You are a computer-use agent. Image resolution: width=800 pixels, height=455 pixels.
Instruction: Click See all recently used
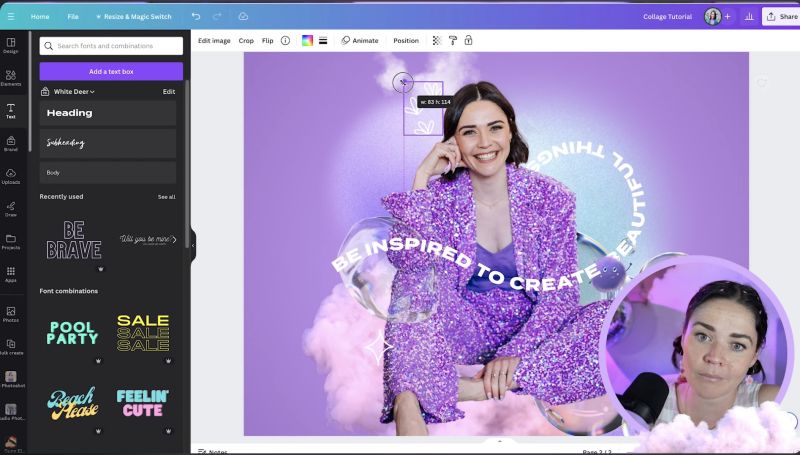coord(166,197)
